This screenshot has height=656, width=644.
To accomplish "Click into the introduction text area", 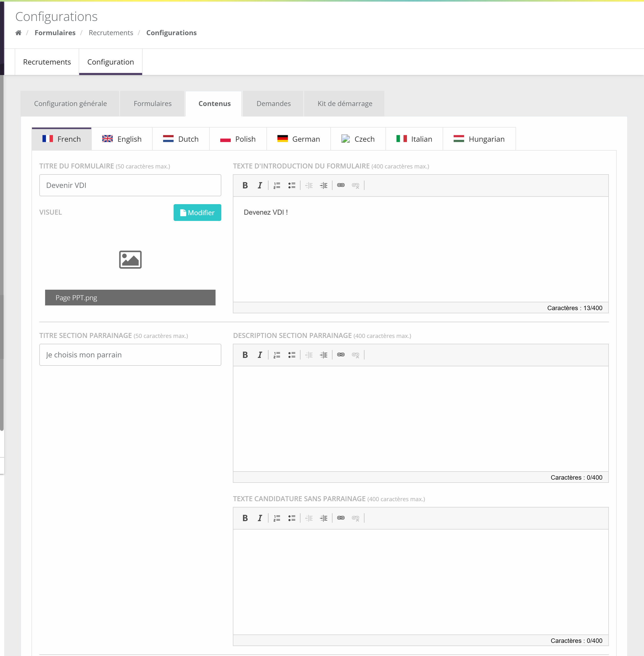I will [x=421, y=249].
